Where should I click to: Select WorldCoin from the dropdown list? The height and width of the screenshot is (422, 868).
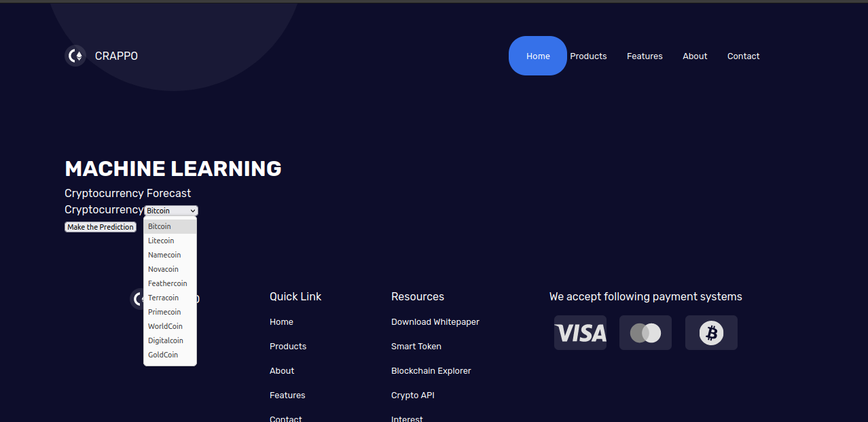point(170,326)
